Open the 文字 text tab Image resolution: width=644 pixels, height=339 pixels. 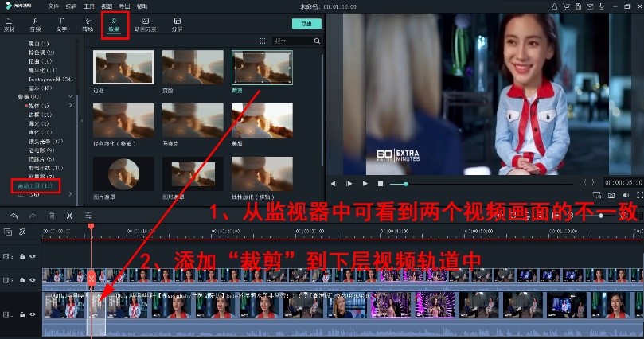pos(61,25)
